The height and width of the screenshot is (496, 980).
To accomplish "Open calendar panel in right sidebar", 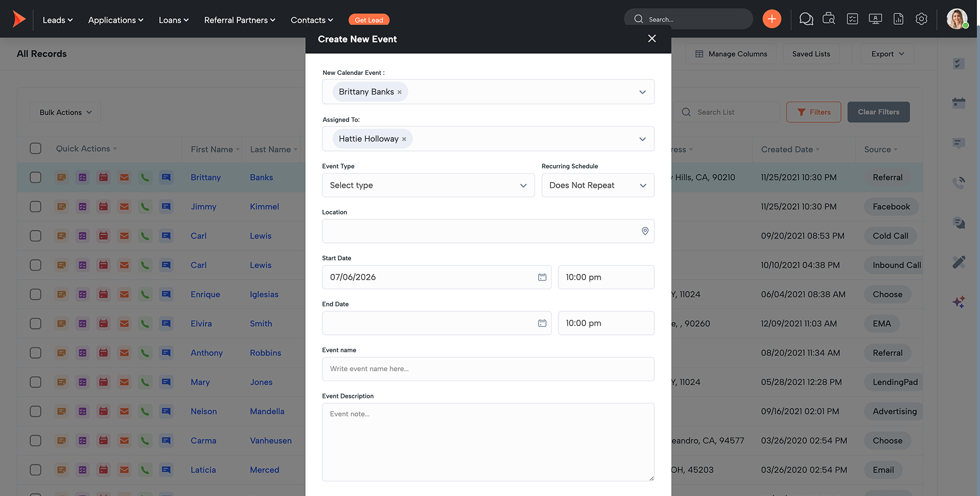I will [959, 103].
